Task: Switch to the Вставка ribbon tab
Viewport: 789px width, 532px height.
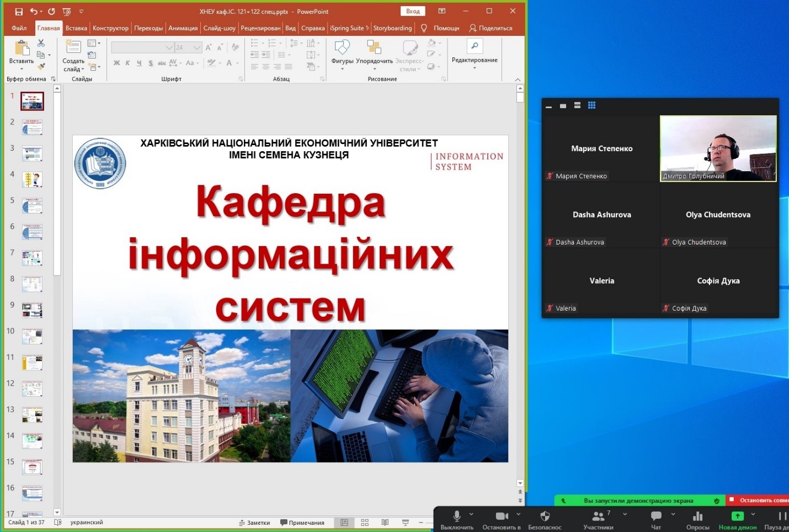Action: pos(76,28)
